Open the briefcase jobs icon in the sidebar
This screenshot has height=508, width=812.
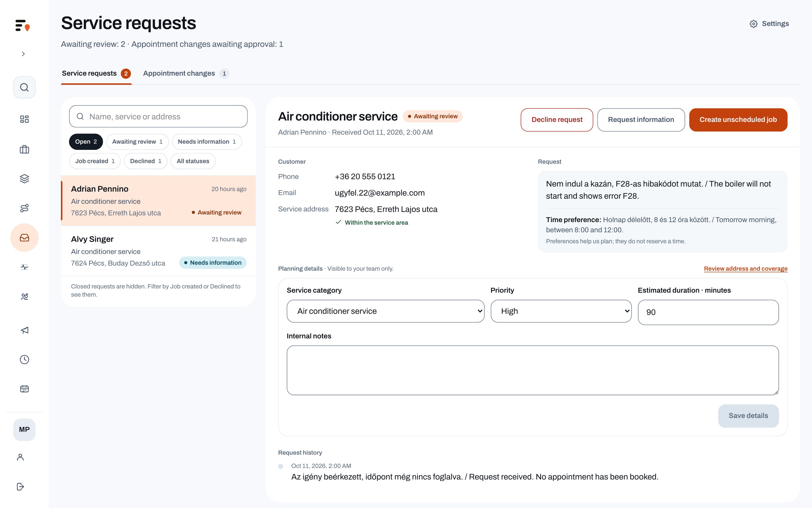[x=24, y=149]
